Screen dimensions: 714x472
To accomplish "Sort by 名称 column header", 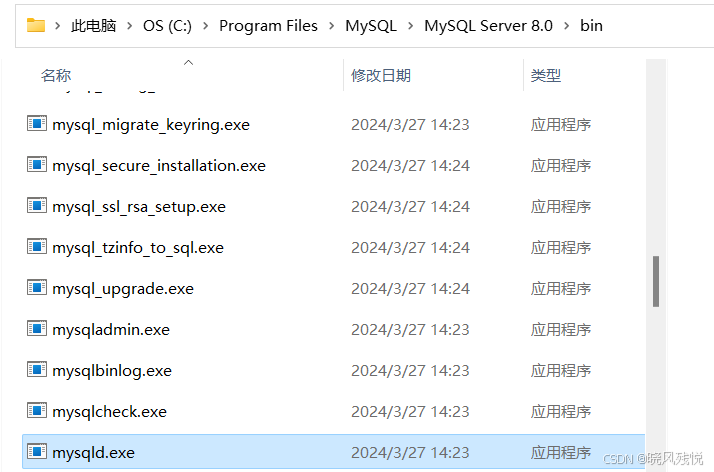I will pos(56,76).
